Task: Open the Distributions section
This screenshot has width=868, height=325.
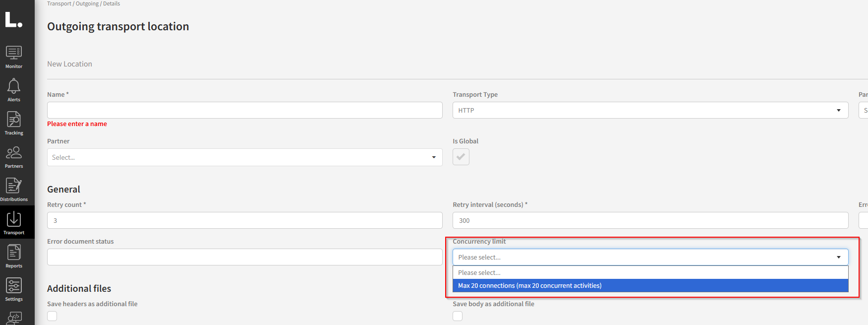Action: (x=14, y=190)
